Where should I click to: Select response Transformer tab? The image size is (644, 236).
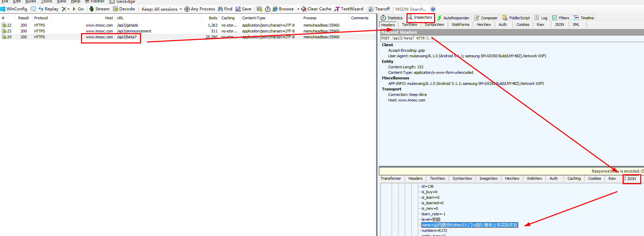pyautogui.click(x=391, y=179)
